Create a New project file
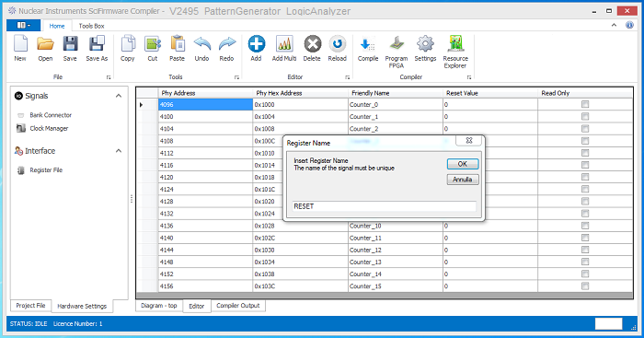The image size is (644, 338). [x=20, y=49]
